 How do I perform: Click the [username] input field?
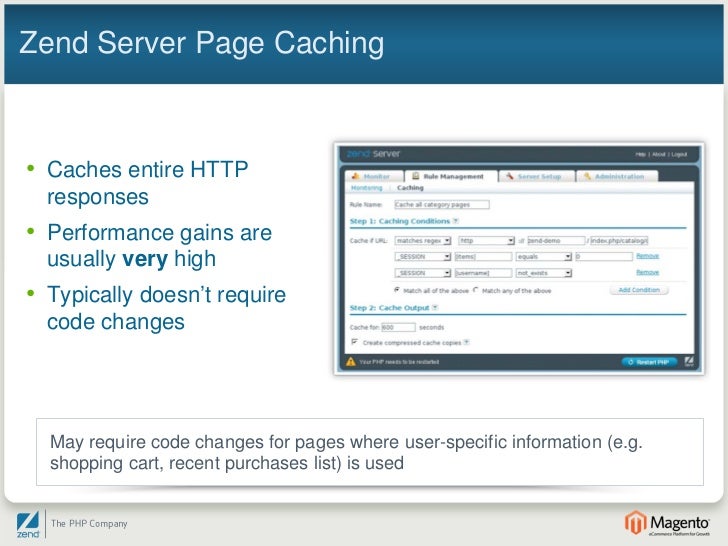coord(483,273)
